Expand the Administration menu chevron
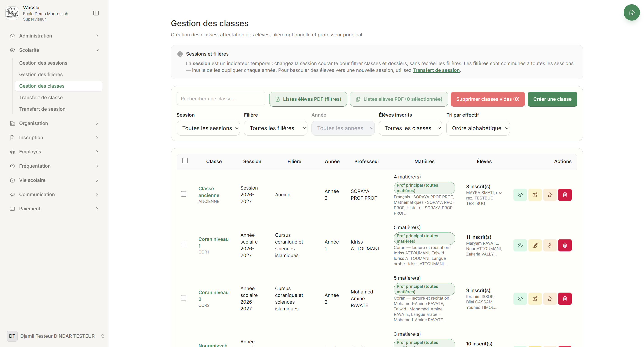 tap(97, 36)
